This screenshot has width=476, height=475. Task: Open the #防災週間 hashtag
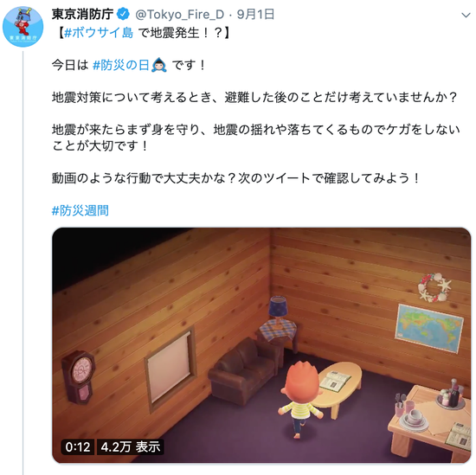coord(80,210)
